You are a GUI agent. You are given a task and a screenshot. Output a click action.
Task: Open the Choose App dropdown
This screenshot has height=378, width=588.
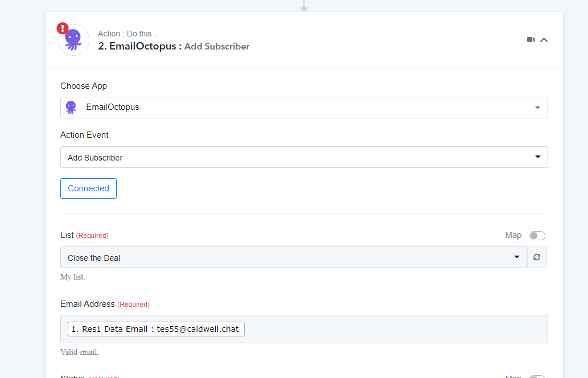click(x=304, y=108)
